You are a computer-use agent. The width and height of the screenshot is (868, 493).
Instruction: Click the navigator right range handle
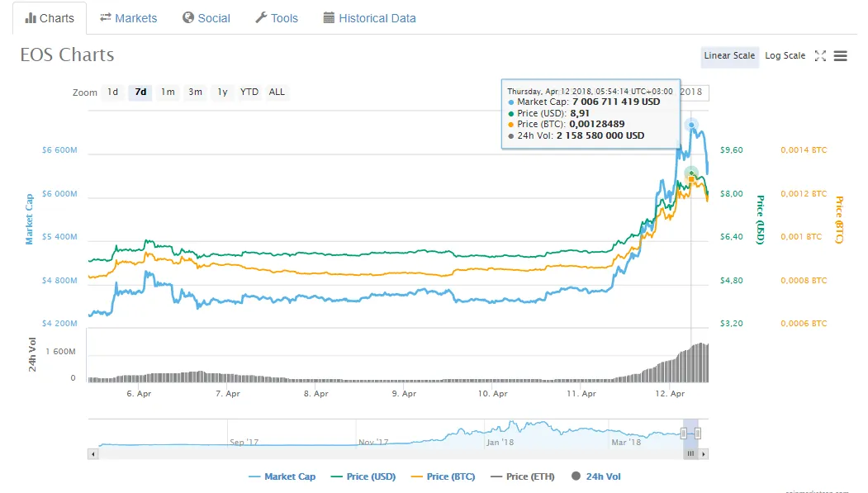point(698,433)
